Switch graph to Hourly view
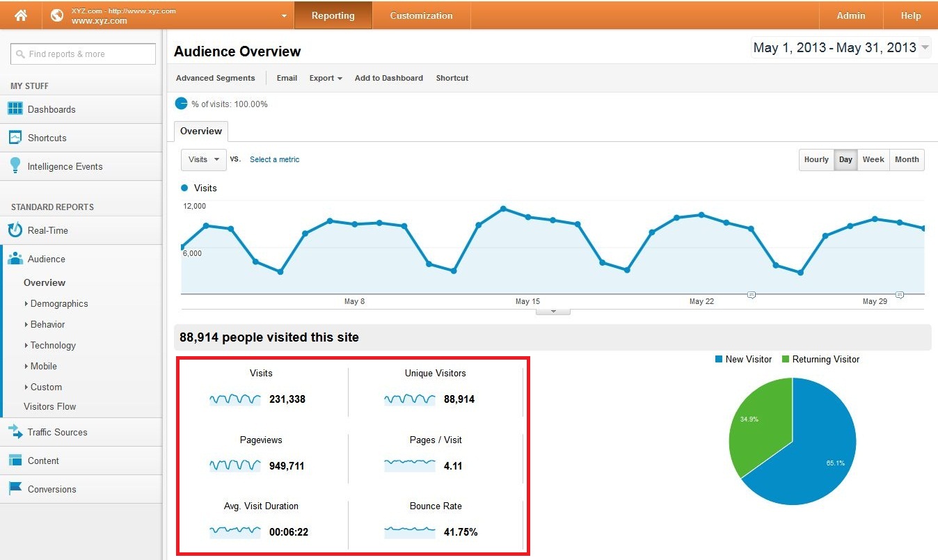938x560 pixels. pos(816,159)
